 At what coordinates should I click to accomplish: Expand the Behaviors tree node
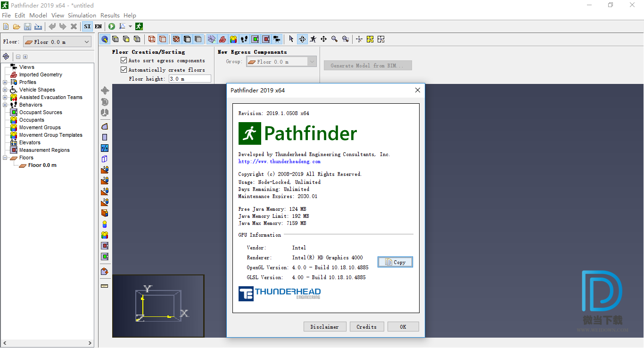click(5, 105)
